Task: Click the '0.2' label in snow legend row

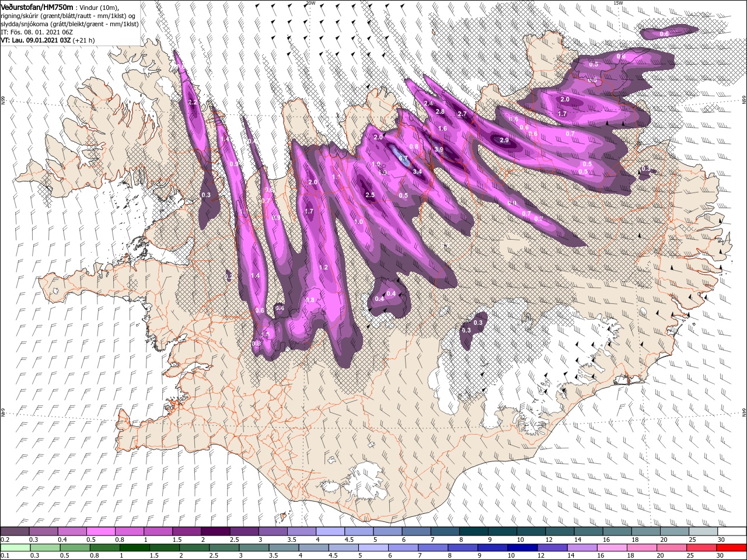Action: (4, 540)
